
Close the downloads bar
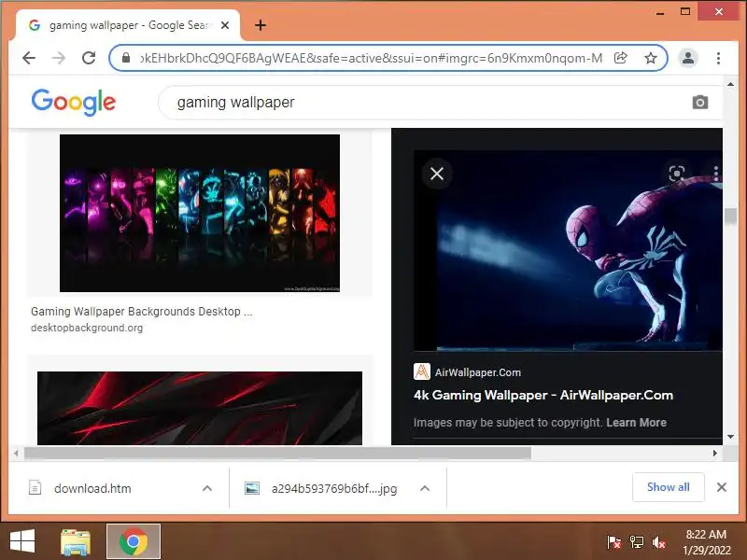[x=721, y=487]
